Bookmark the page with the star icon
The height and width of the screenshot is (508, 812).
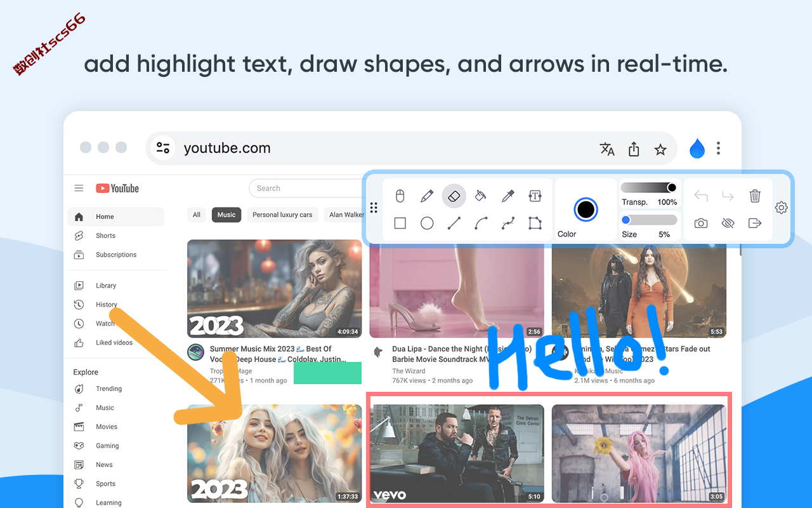660,149
